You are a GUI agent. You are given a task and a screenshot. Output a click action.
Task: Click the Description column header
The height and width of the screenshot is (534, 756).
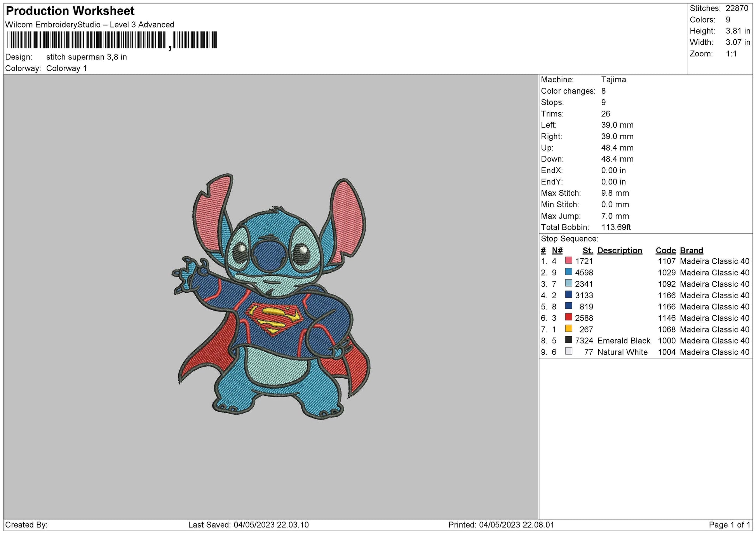pyautogui.click(x=619, y=250)
